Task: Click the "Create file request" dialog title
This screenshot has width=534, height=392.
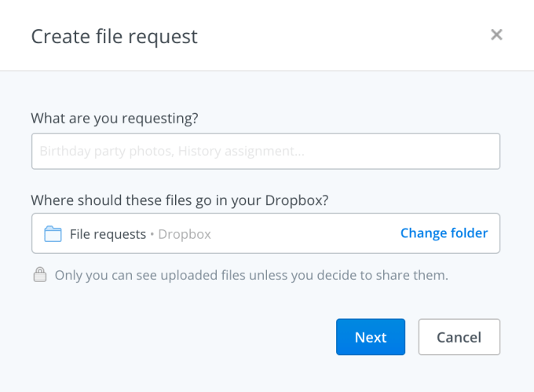Action: [114, 36]
